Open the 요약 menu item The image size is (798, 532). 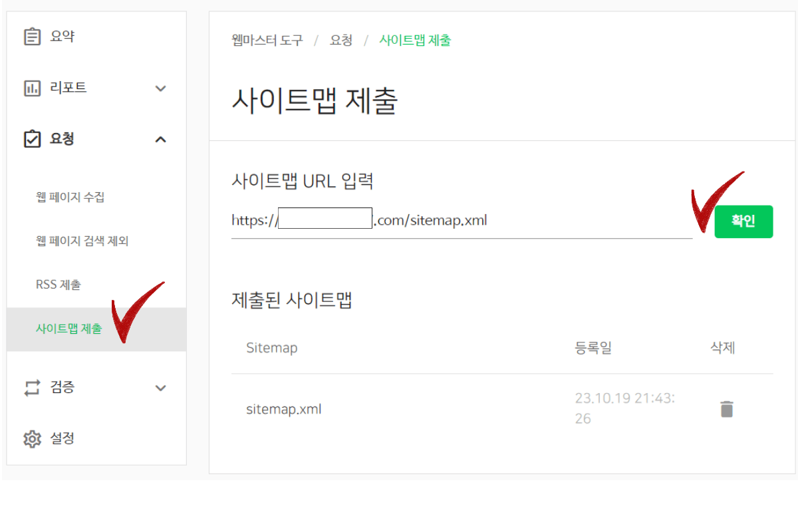[x=54, y=36]
